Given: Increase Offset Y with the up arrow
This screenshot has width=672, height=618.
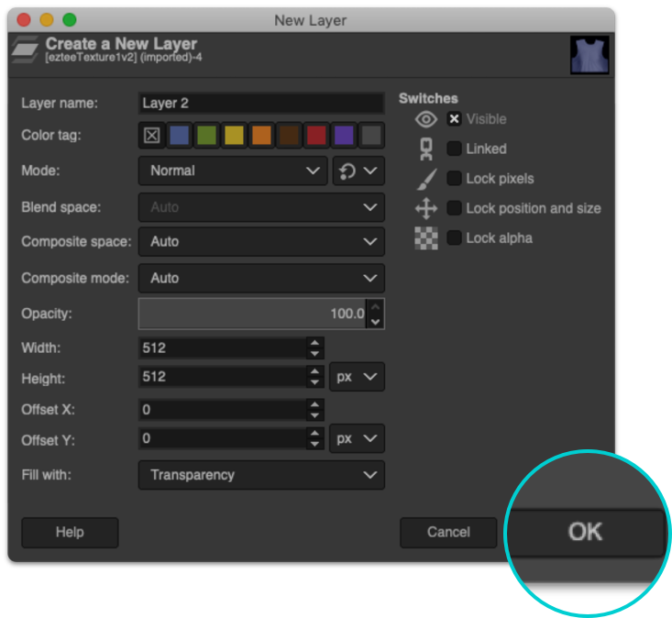Looking at the screenshot, I should coord(315,434).
